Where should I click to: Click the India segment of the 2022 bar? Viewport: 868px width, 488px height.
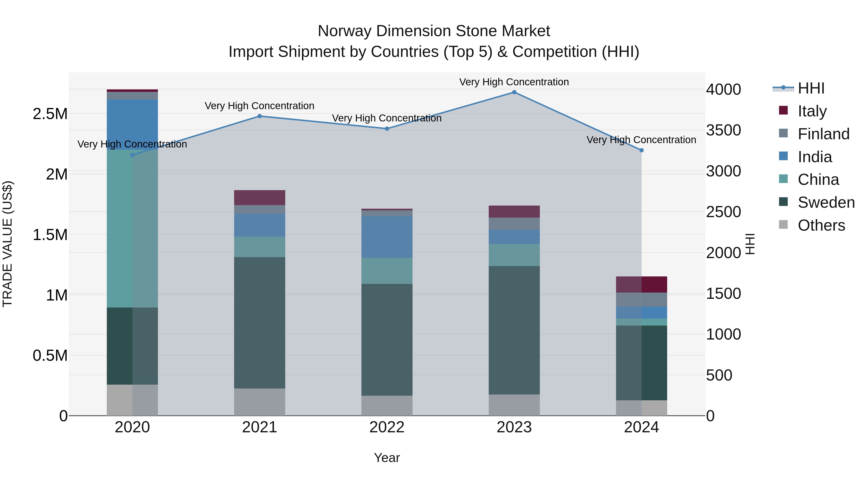click(387, 237)
